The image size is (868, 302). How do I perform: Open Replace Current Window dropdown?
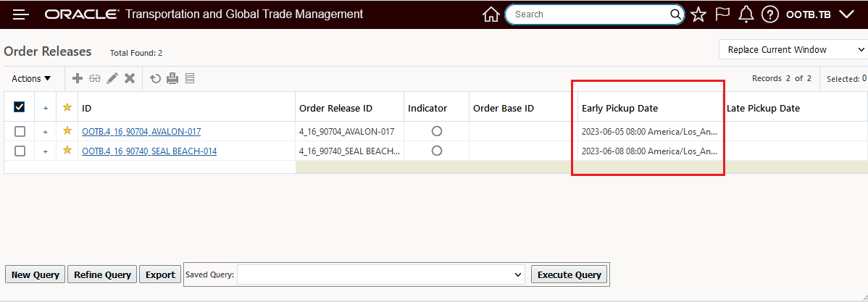coord(793,50)
